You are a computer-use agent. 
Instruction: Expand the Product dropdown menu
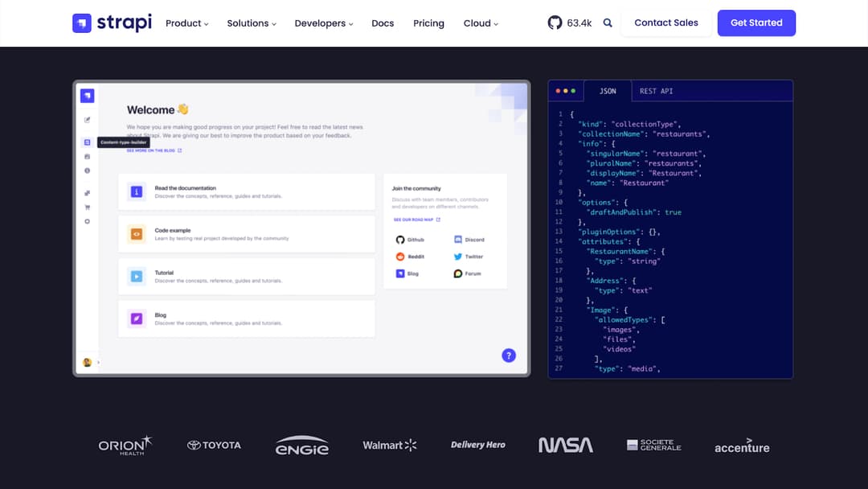pos(187,23)
